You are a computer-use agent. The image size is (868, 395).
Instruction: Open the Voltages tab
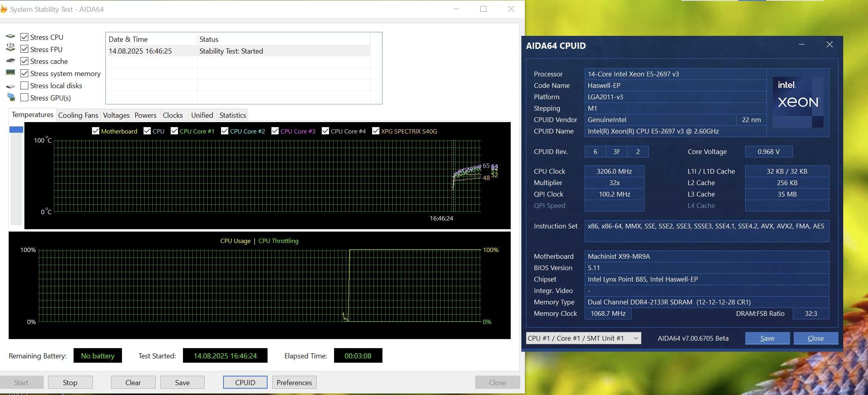(116, 115)
